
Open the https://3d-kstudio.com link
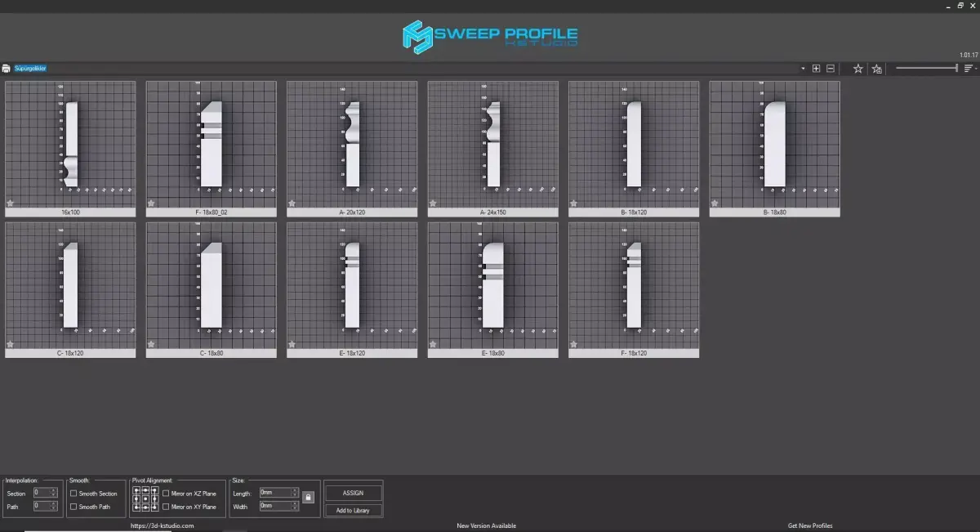pos(162,525)
